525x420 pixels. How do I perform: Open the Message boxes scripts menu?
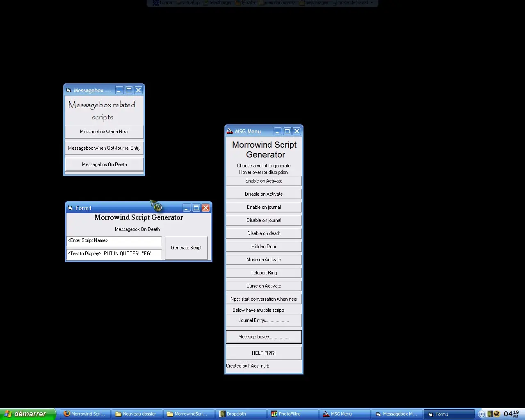click(x=264, y=337)
